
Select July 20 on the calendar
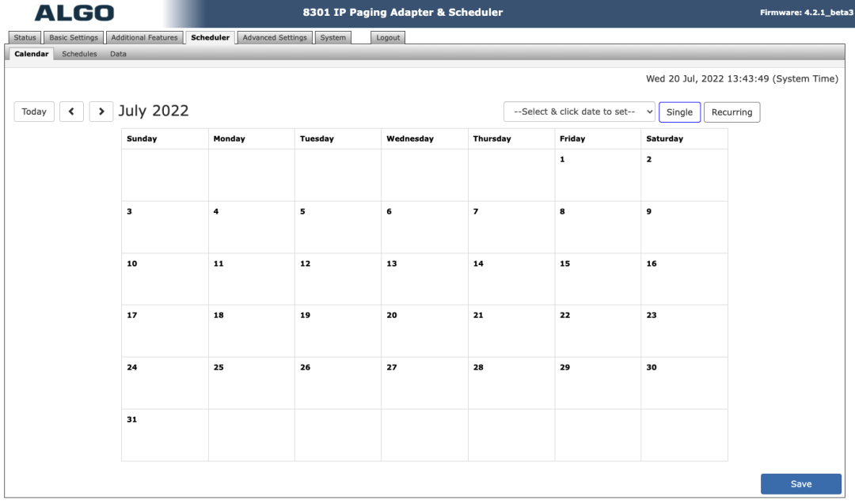coord(424,331)
